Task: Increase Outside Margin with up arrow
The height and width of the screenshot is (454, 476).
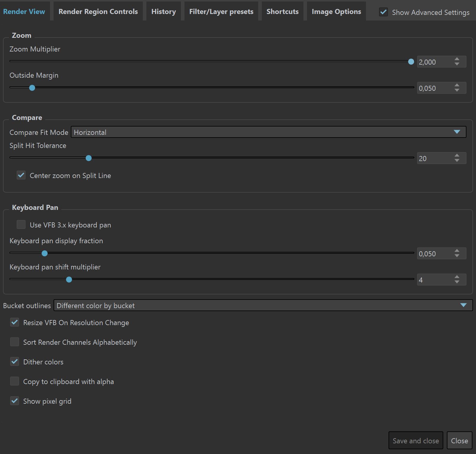Action: click(457, 85)
